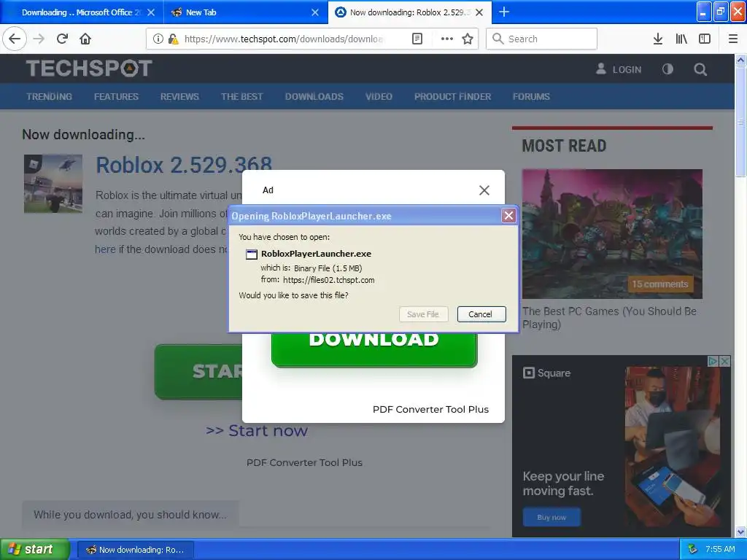Click the page scrollbar up arrow
Image resolution: width=747 pixels, height=560 pixels.
click(x=741, y=60)
